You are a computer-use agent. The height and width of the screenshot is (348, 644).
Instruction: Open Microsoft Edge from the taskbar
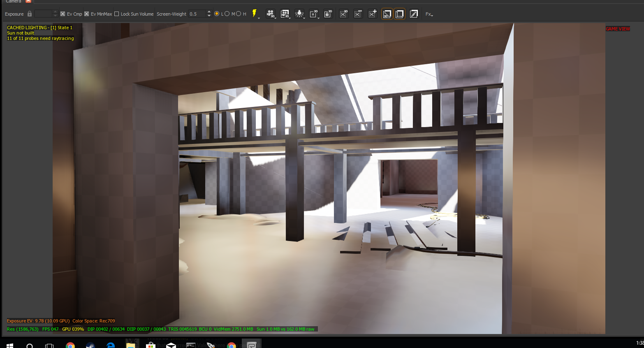[x=111, y=345]
